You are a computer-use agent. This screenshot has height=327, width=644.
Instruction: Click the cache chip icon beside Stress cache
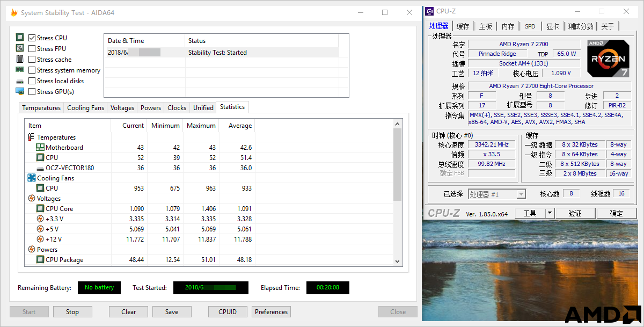20,59
